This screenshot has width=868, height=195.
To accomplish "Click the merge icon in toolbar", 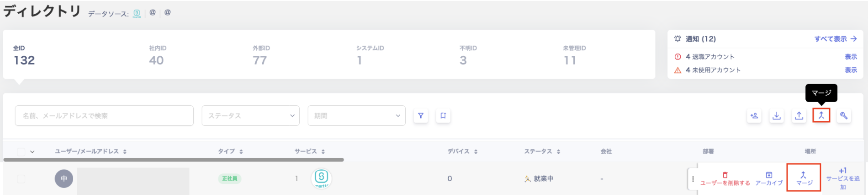I will tap(821, 115).
